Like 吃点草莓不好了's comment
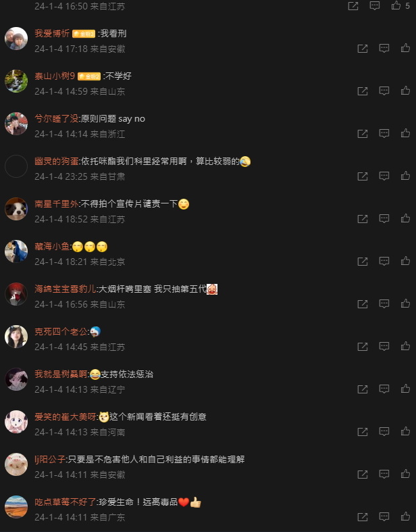The image size is (416, 532). 405,516
